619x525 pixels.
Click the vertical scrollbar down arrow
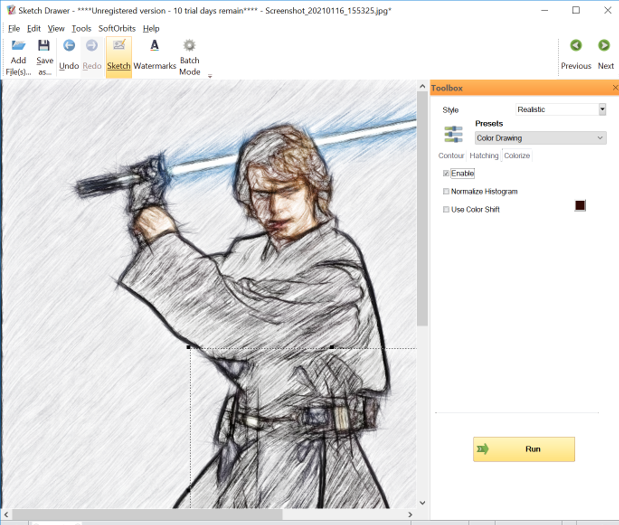pyautogui.click(x=422, y=503)
